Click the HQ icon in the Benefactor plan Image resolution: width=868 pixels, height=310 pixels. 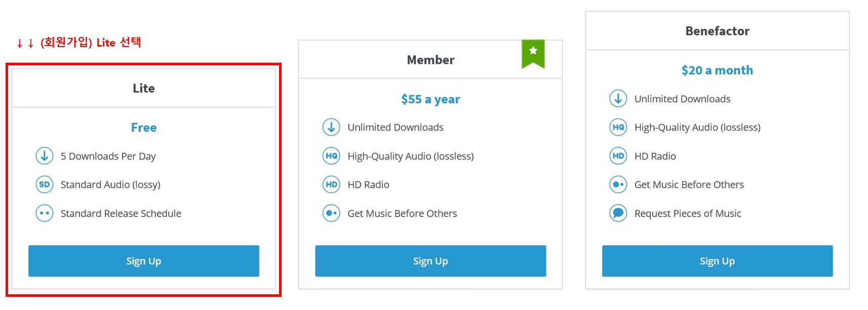click(x=618, y=127)
